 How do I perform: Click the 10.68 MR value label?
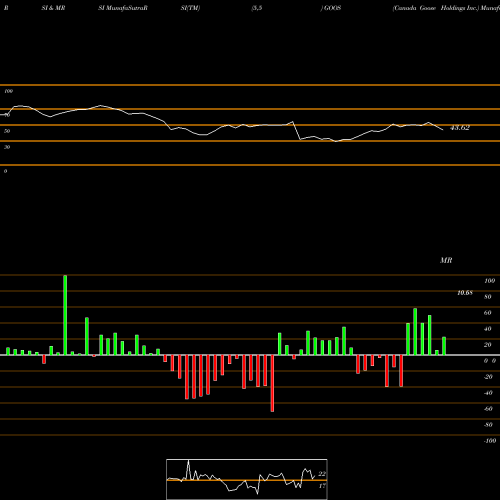[x=465, y=293]
